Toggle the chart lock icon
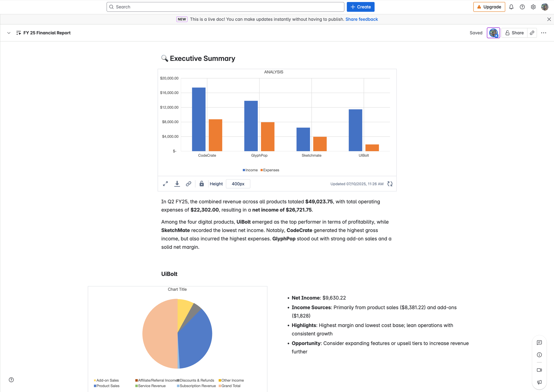 202,184
